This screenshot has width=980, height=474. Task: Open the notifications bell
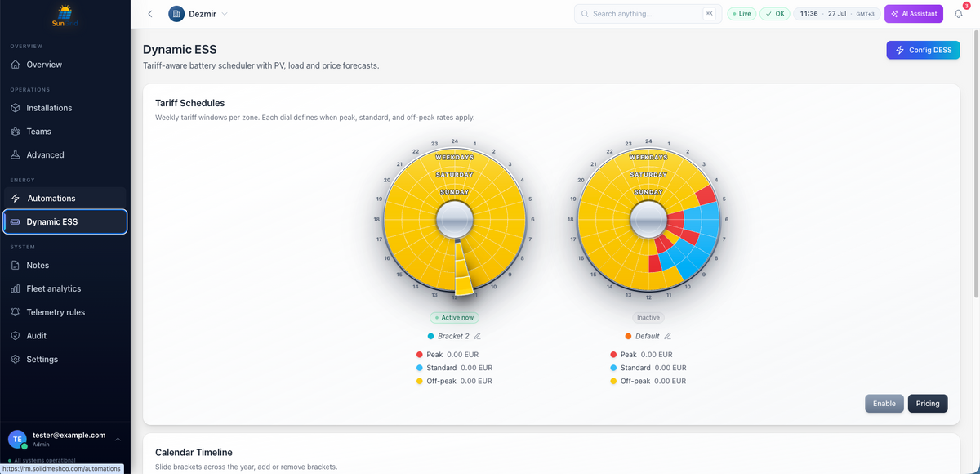959,14
